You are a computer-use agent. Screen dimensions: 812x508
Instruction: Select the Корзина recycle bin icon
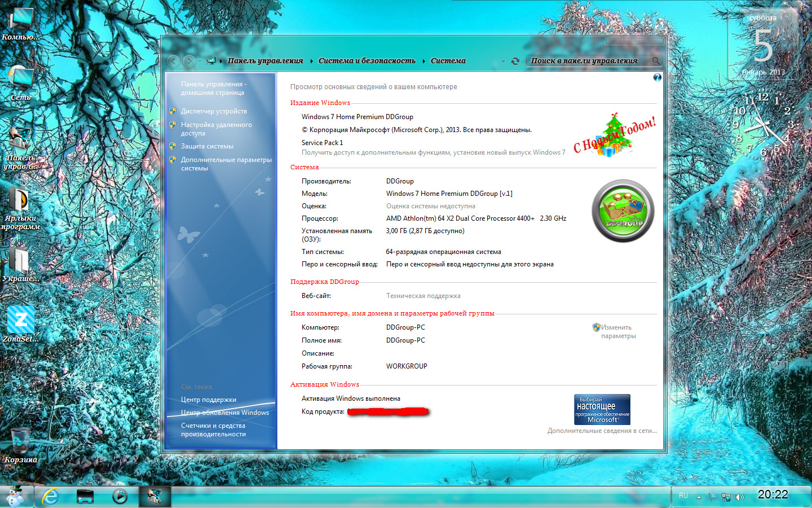[21, 445]
